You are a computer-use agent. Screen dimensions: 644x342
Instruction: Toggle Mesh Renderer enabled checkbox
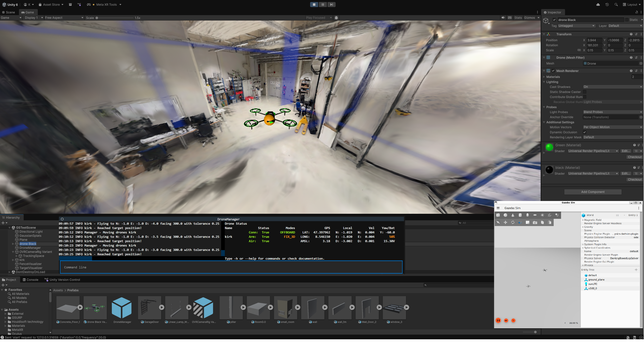click(x=553, y=71)
